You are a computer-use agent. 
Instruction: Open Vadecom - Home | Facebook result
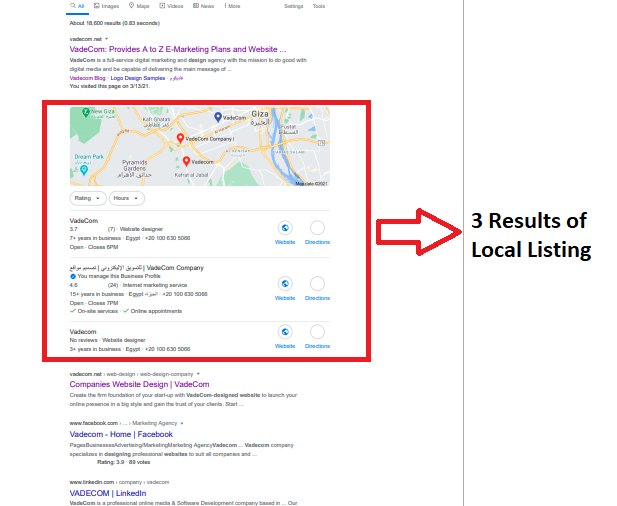click(121, 434)
